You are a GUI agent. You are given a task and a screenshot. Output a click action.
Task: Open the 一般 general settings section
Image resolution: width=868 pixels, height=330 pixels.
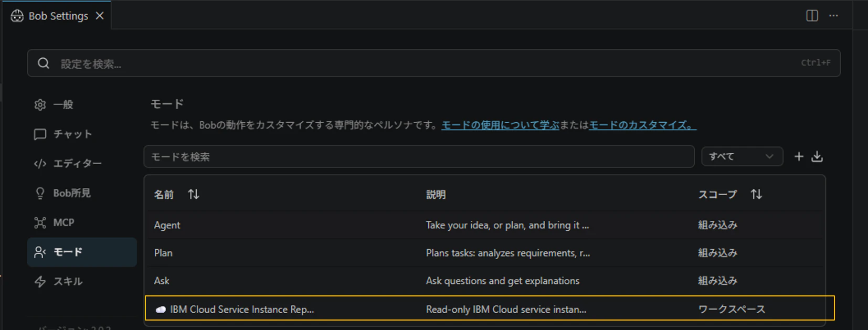(82, 105)
